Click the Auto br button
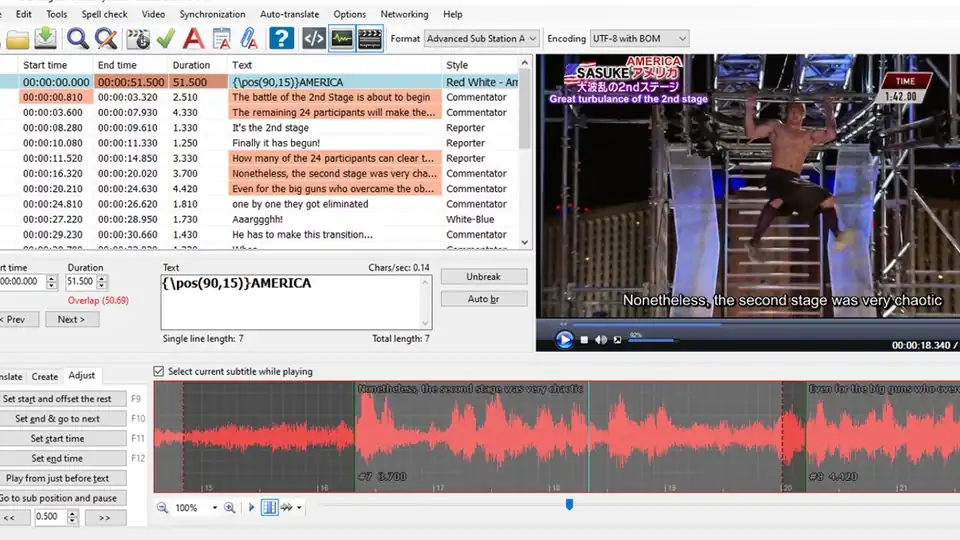The height and width of the screenshot is (540, 960). (x=484, y=299)
